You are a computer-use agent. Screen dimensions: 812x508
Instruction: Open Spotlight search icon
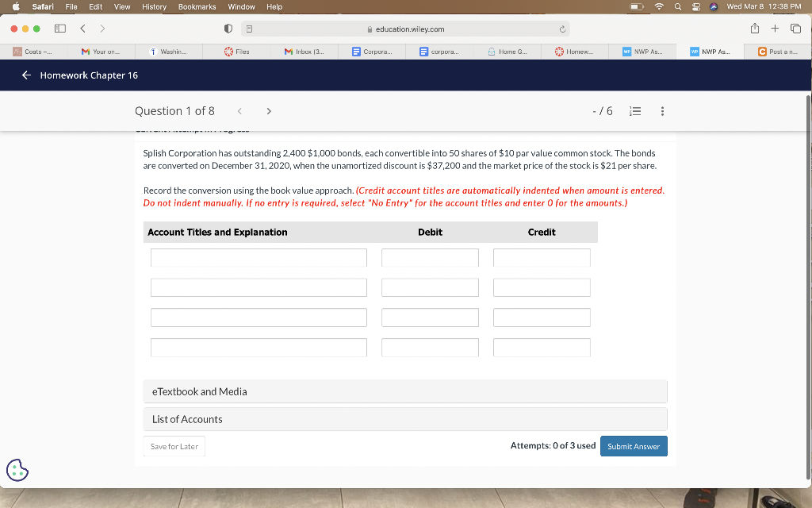coord(678,6)
